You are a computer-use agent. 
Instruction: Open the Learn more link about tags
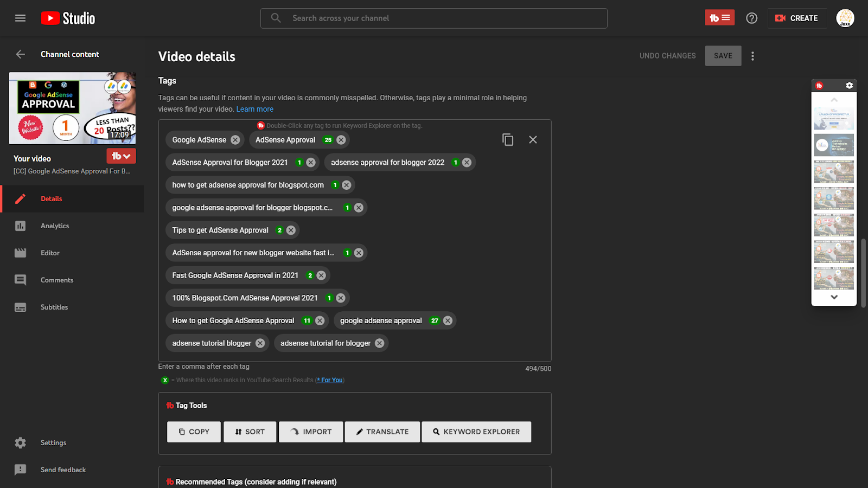(x=254, y=109)
